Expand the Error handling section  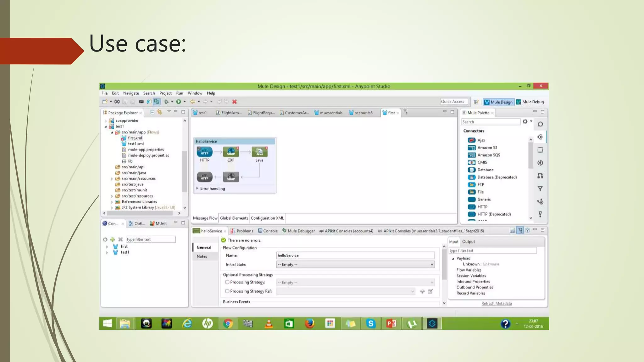tap(197, 189)
